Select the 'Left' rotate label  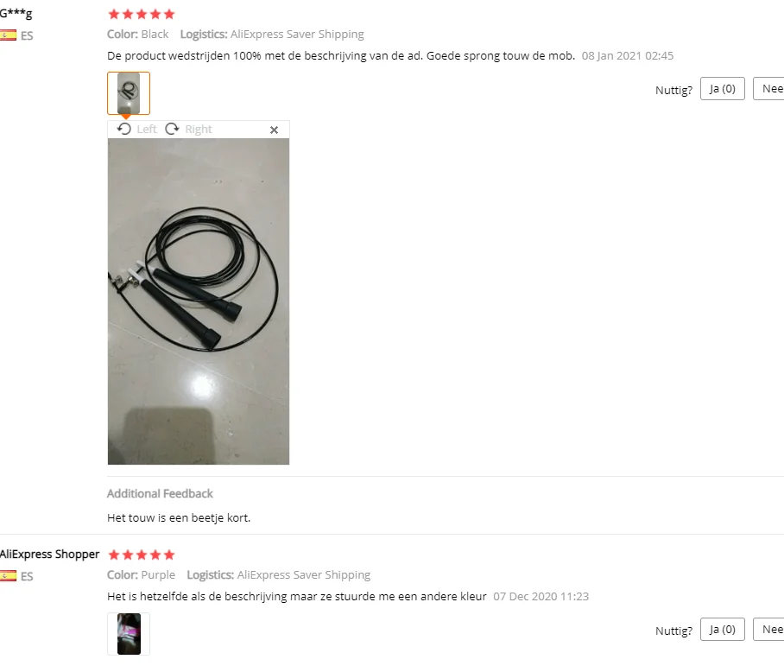[x=147, y=130]
